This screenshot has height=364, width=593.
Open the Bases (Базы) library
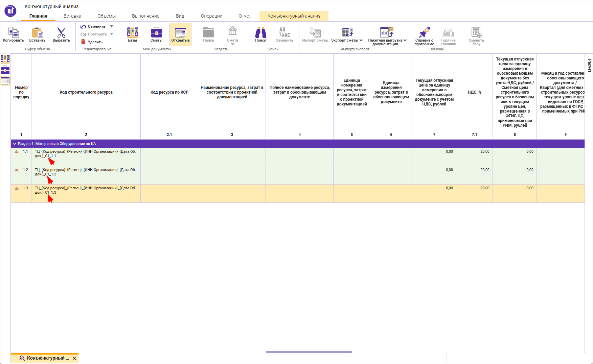click(x=132, y=33)
